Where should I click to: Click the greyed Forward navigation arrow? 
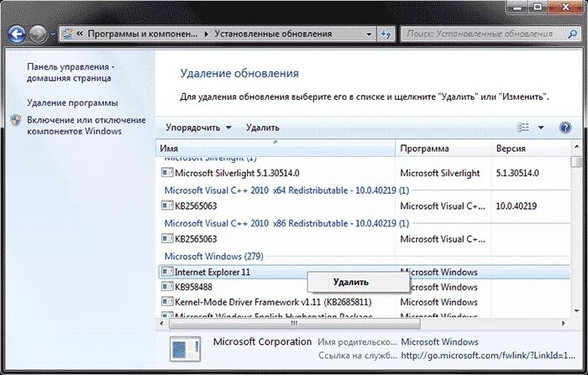click(x=38, y=34)
